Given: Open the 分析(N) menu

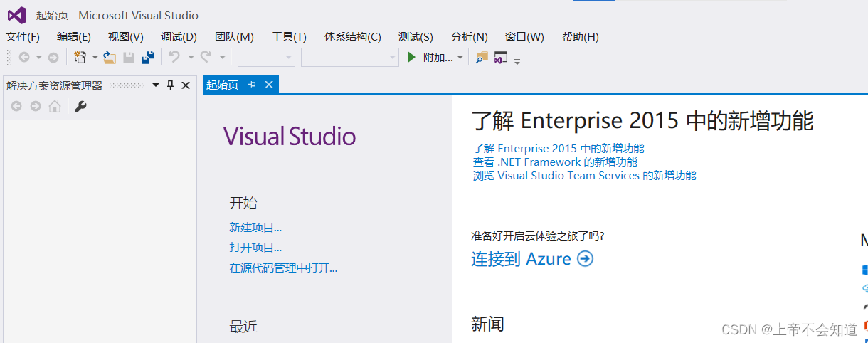Looking at the screenshot, I should point(469,37).
